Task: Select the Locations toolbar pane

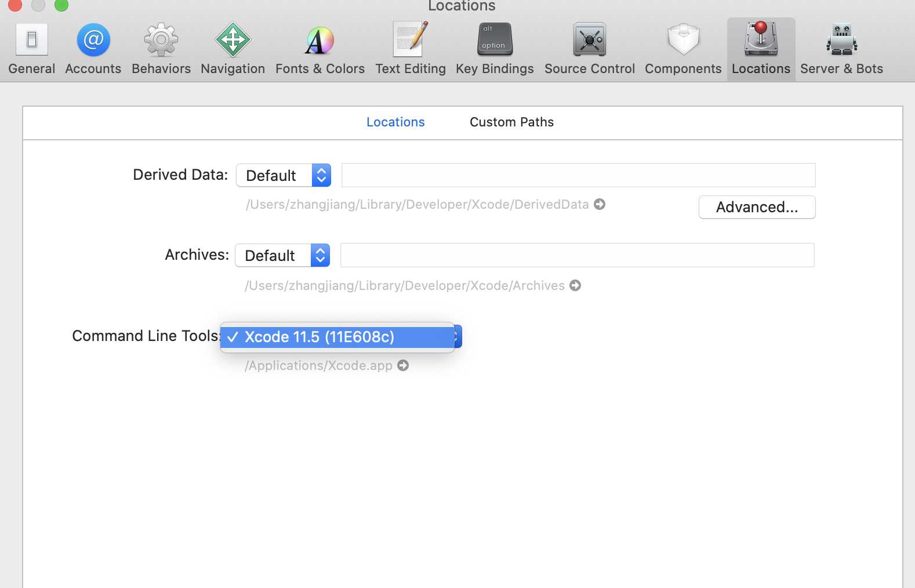Action: pos(761,49)
